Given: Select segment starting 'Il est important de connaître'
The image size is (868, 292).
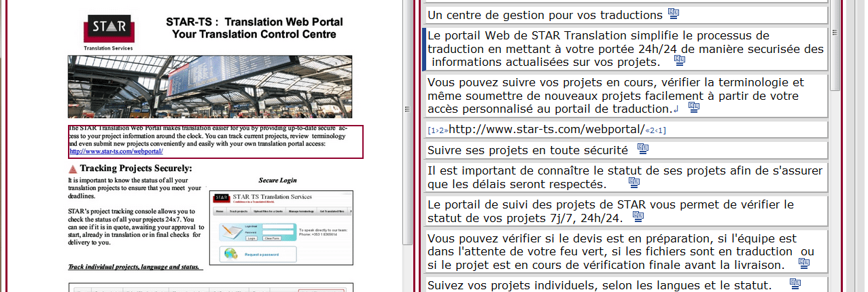Looking at the screenshot, I should pos(625,177).
